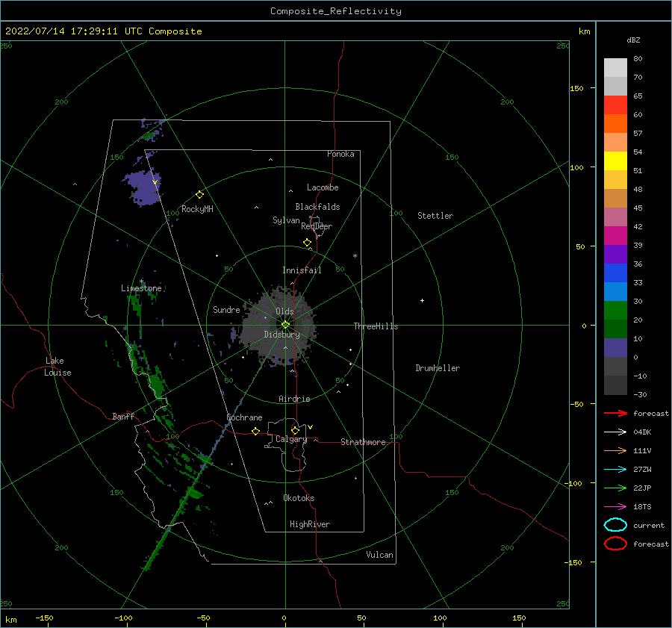Select the dark gray -10 dBZ swatch
Viewport: 672px width, 628px height.
coord(615,385)
